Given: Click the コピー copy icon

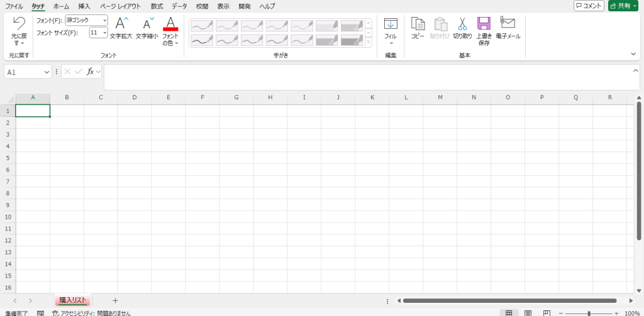Looking at the screenshot, I should (418, 24).
